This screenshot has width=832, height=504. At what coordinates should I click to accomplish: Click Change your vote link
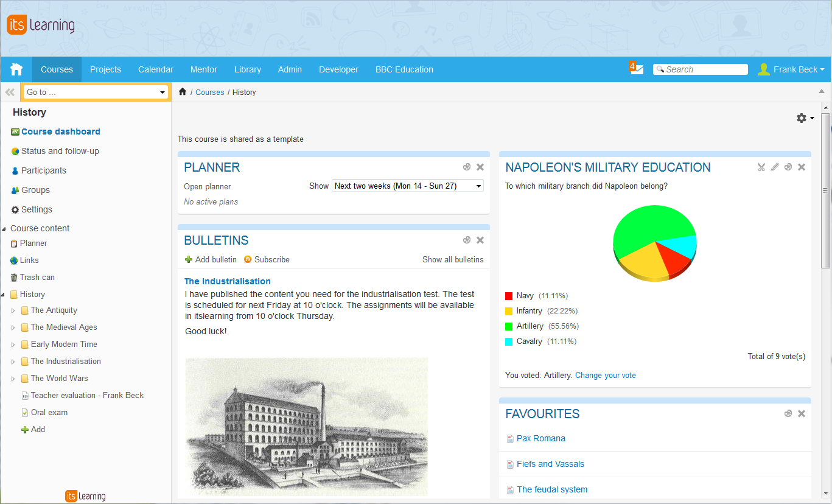605,376
